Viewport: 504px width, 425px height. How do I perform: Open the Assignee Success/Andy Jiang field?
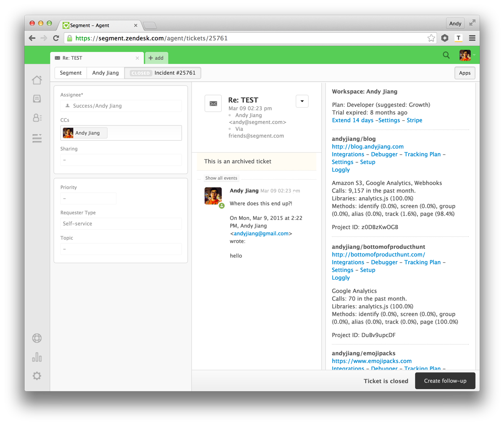click(x=121, y=106)
